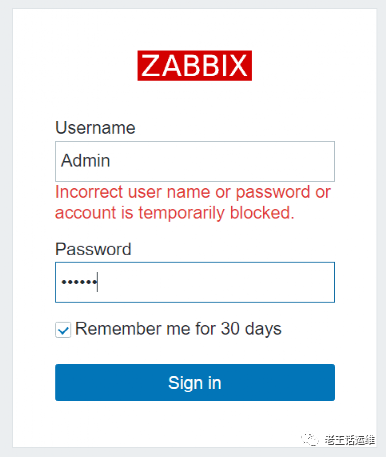Click the letter Z in Zabbix logo
Screen dimensions: 386x457
(151, 66)
